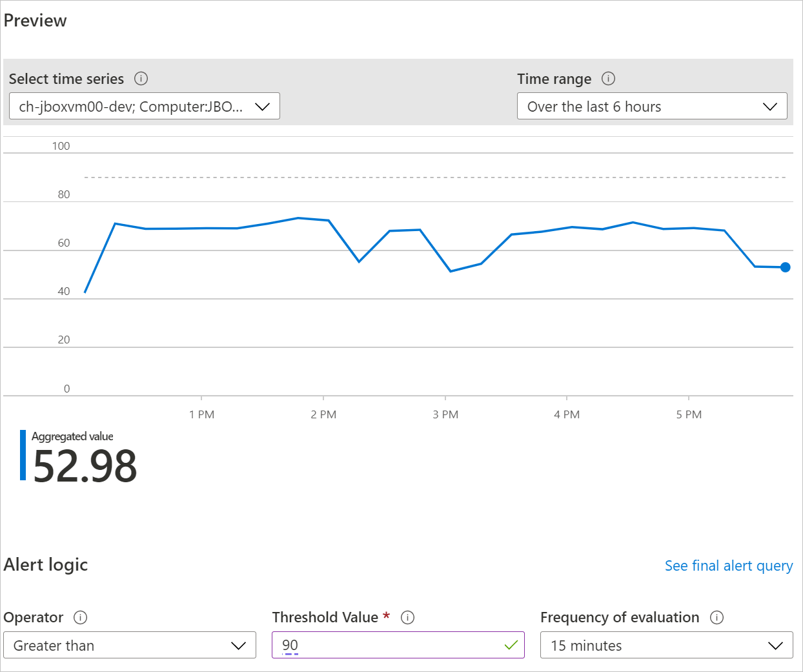Click the Operator info icon
Screen dimensions: 803x672
[x=80, y=618]
